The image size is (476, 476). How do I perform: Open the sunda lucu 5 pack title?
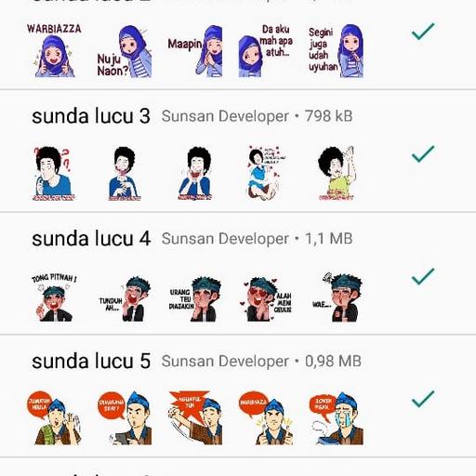point(91,361)
